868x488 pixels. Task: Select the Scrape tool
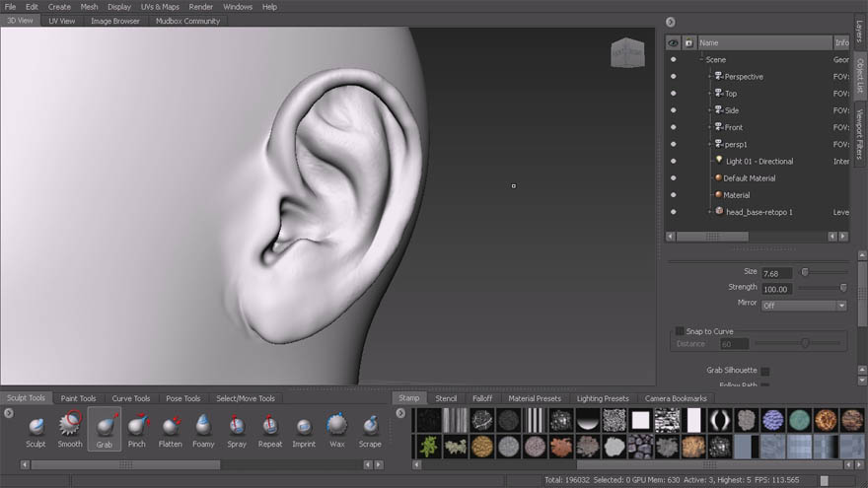tap(370, 431)
